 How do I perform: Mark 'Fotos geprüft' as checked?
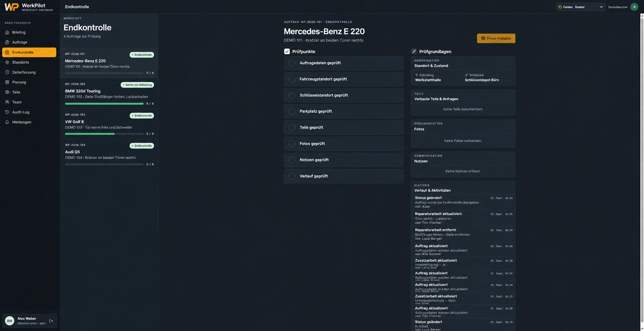click(x=292, y=144)
